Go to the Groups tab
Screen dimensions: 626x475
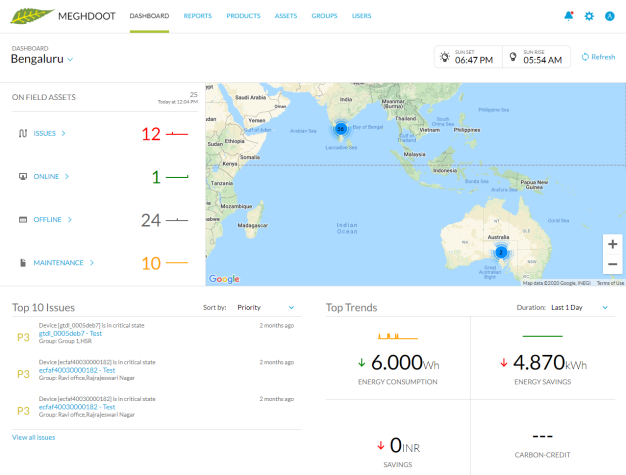coord(324,16)
